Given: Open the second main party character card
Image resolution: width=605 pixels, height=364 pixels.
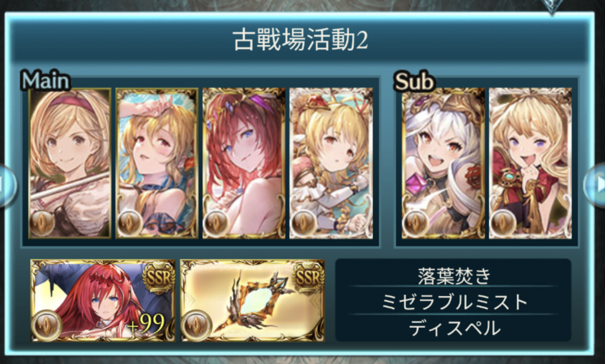Looking at the screenshot, I should tap(157, 163).
